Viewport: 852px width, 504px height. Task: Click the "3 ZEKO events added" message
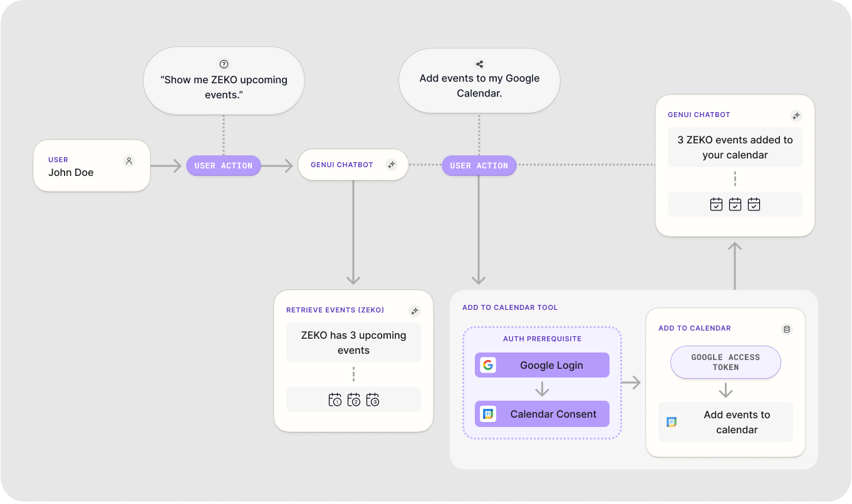pos(735,147)
